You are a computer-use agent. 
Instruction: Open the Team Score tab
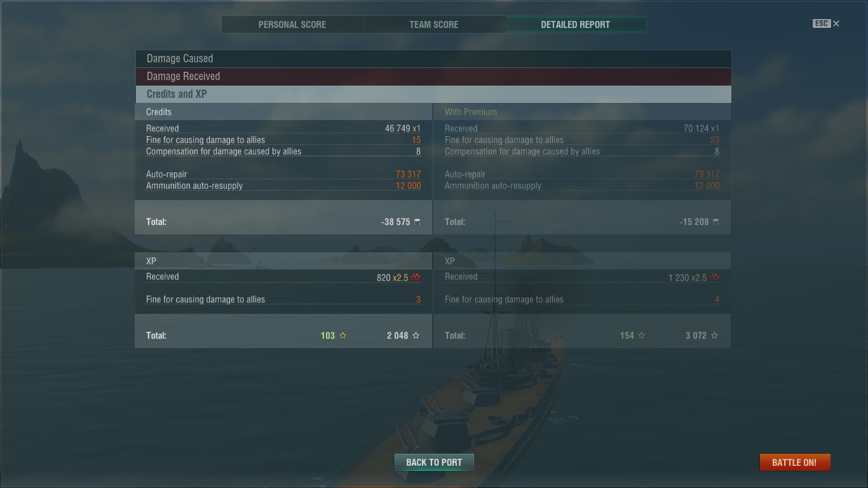point(434,25)
